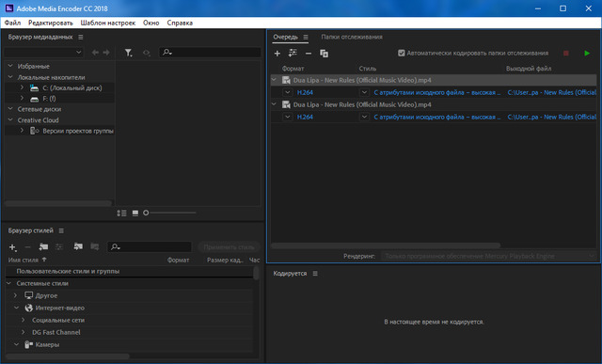Image resolution: width=602 pixels, height=364 pixels.
Task: Click the C: local disk drive icon
Action: 35,87
